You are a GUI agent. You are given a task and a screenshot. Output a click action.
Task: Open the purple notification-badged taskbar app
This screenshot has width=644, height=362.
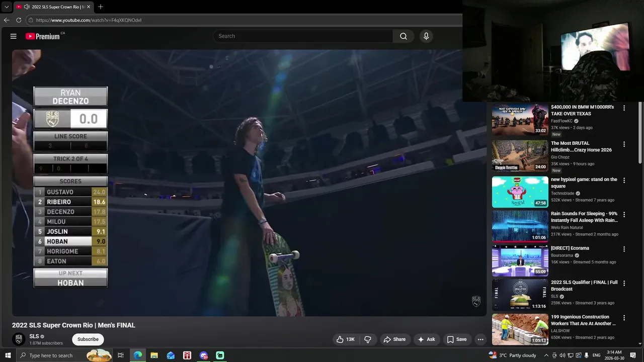(204, 355)
